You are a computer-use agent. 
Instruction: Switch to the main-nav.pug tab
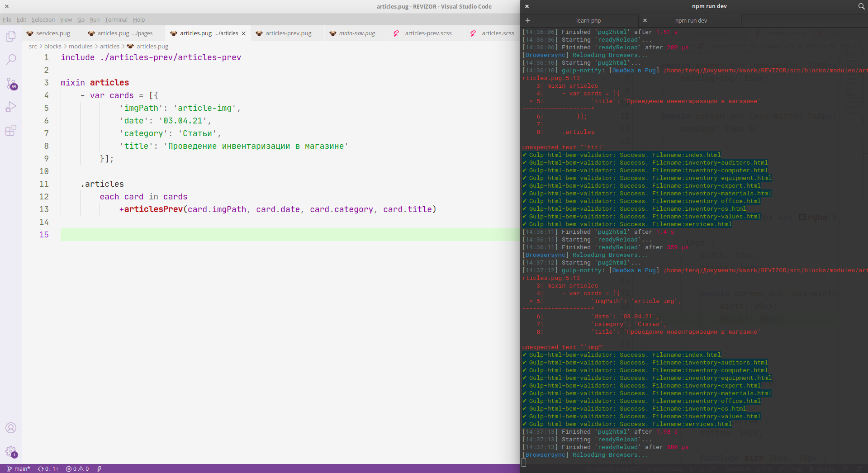(x=356, y=33)
